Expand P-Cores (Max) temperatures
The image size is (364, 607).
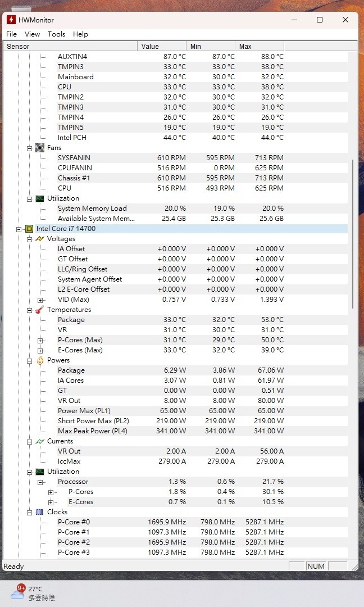point(40,341)
